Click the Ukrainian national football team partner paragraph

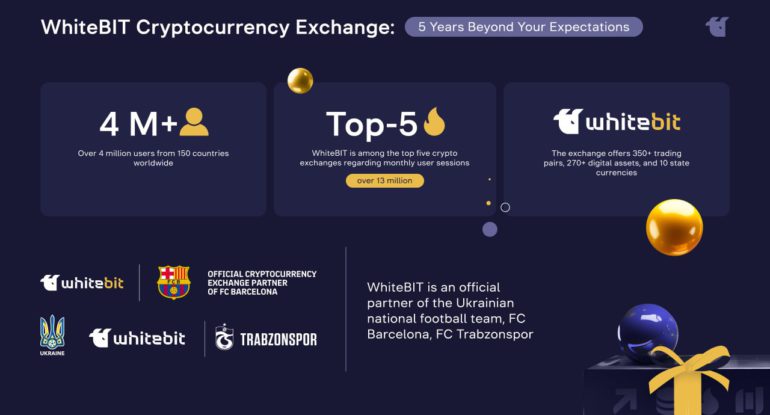tap(450, 310)
